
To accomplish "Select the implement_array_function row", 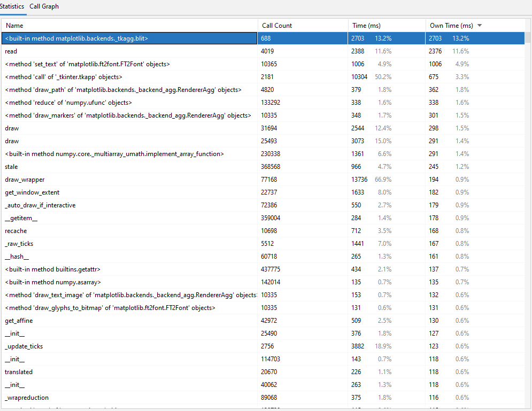I will 263,154.
